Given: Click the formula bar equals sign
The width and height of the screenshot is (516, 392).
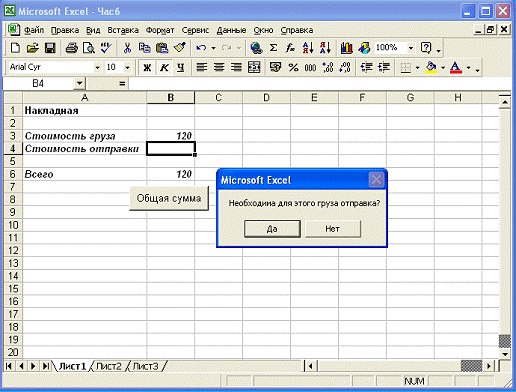Looking at the screenshot, I should (x=122, y=83).
